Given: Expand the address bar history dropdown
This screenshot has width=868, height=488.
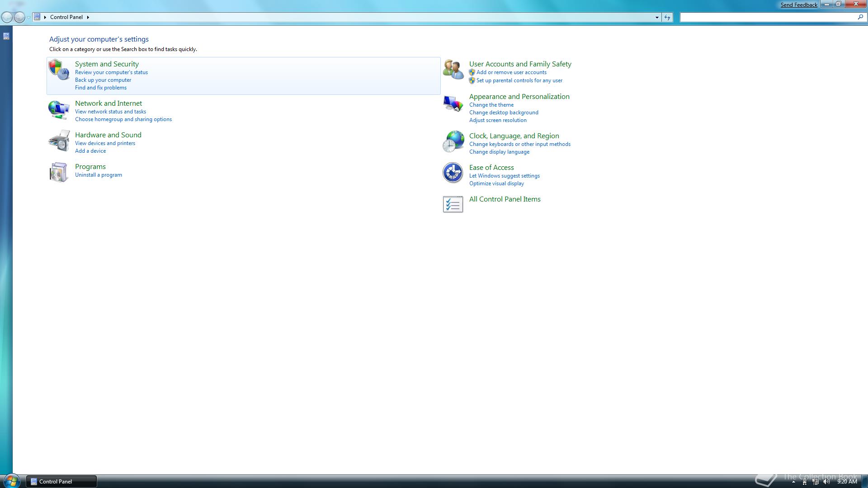Looking at the screenshot, I should click(x=657, y=17).
